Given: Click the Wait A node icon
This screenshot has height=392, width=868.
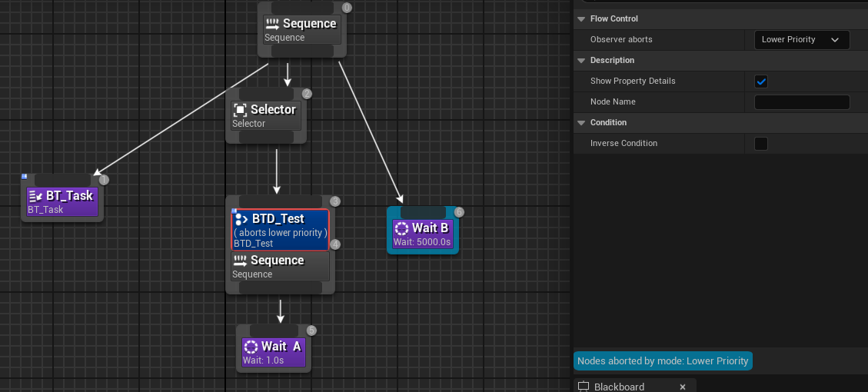Looking at the screenshot, I should click(251, 347).
